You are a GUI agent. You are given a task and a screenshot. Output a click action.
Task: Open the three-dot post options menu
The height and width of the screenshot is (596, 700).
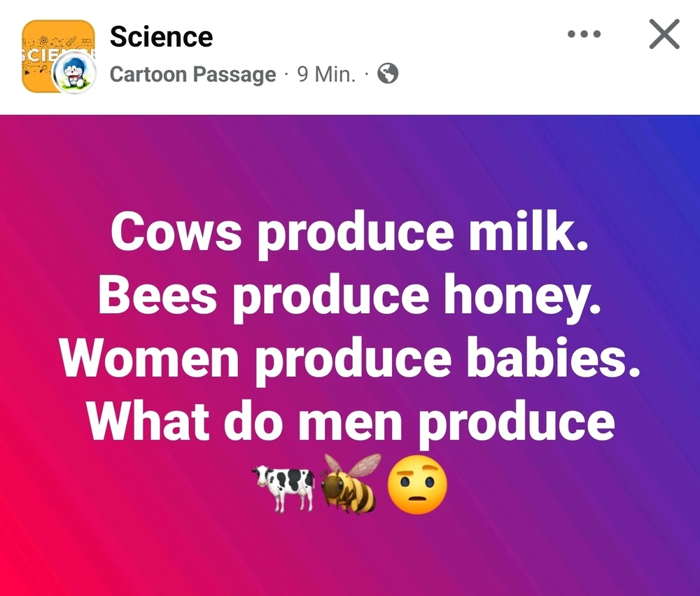pos(584,34)
